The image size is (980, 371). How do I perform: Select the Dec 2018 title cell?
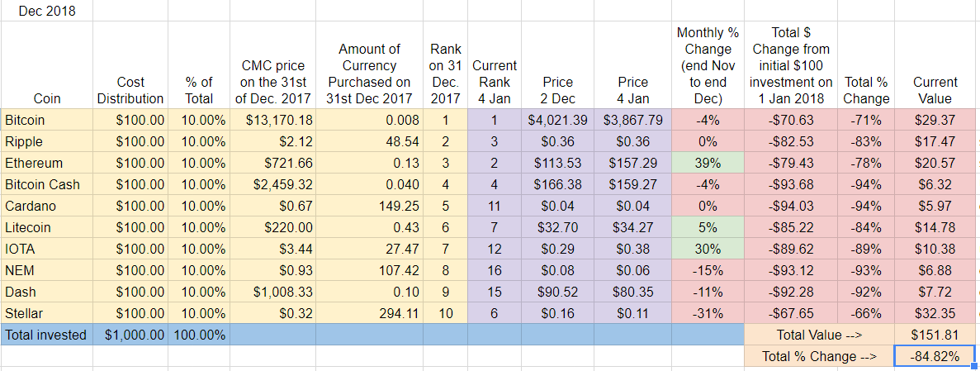47,11
